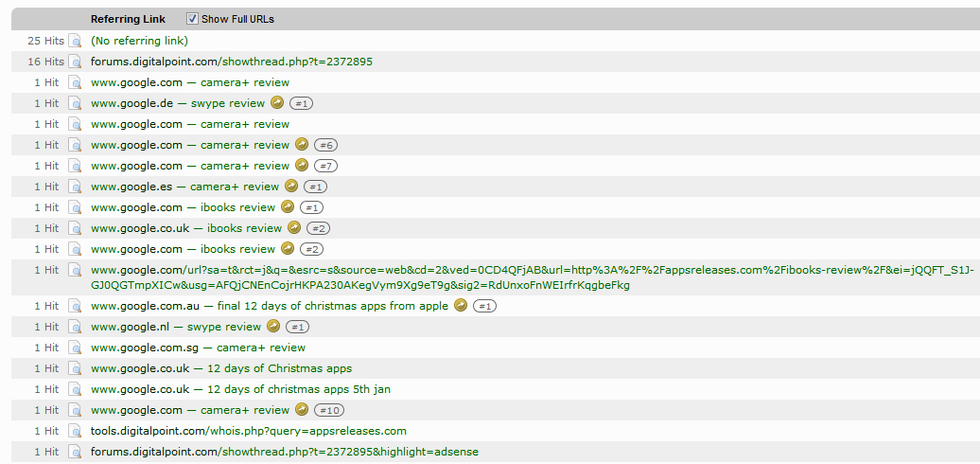
Task: Open details icon for tools.digitalpoint.com whois row
Action: pyautogui.click(x=75, y=432)
